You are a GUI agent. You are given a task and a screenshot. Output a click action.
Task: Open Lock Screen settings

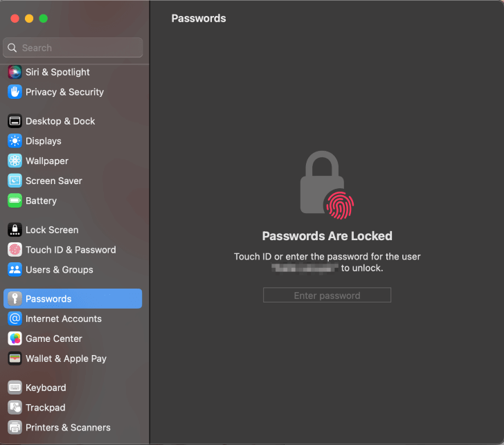pyautogui.click(x=52, y=230)
